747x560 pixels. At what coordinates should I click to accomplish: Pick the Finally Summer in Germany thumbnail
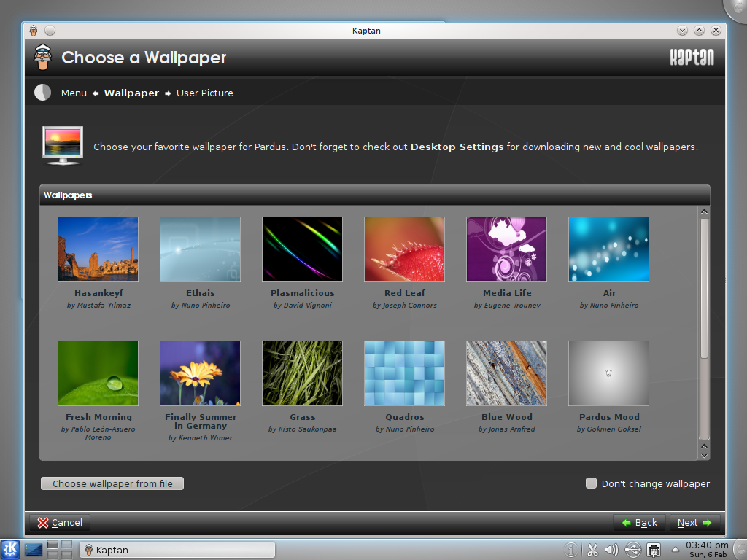pyautogui.click(x=200, y=373)
